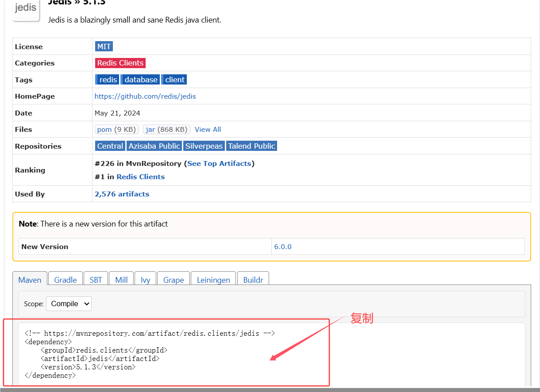Viewport: 540px width, 392px height.
Task: Open the github.com/redis/jedis homepage link
Action: 145,96
